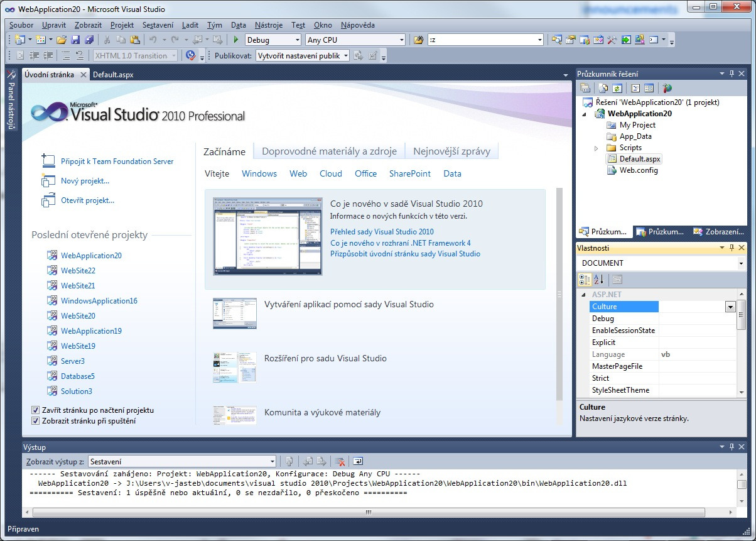Click Show All Files in Solution Explorer
The image size is (756, 541).
coord(603,88)
